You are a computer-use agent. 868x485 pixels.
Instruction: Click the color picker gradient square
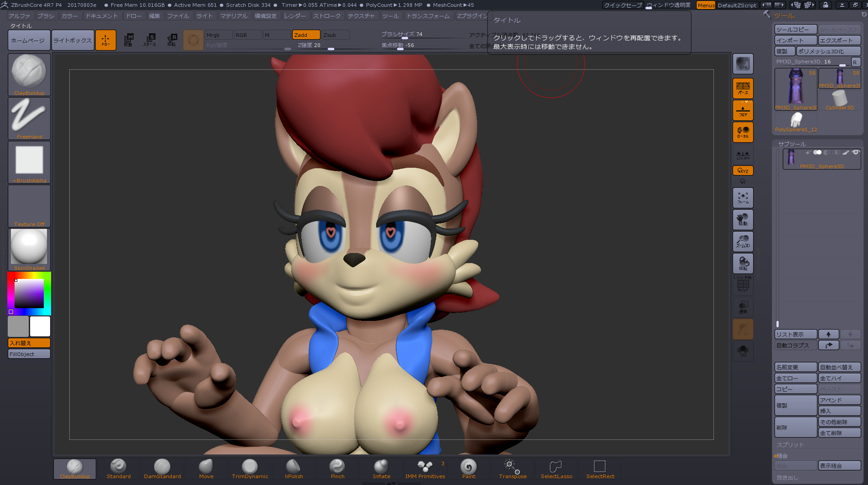pos(29,294)
